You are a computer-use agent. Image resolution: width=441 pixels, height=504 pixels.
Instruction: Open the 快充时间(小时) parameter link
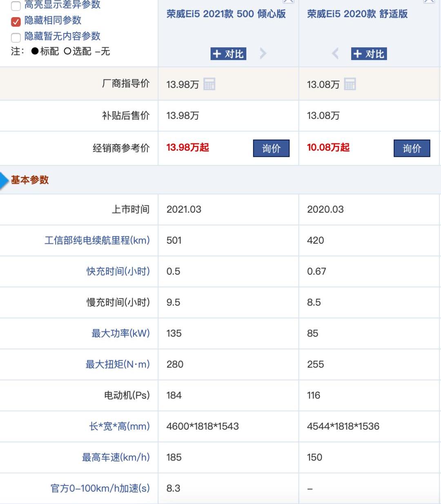coord(118,271)
